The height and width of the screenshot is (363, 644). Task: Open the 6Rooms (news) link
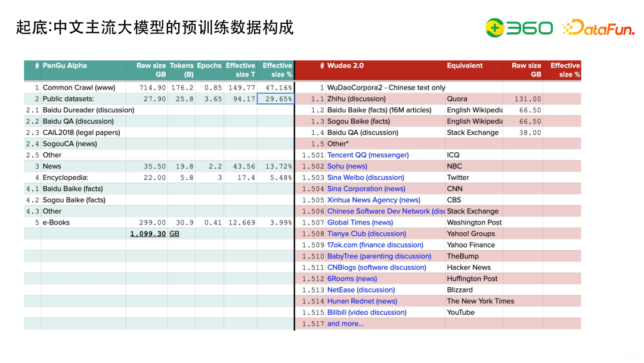pyautogui.click(x=352, y=279)
